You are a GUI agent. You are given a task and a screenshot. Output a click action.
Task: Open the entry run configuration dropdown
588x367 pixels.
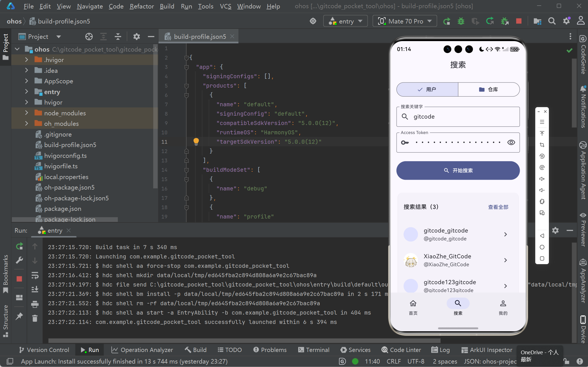click(x=345, y=21)
